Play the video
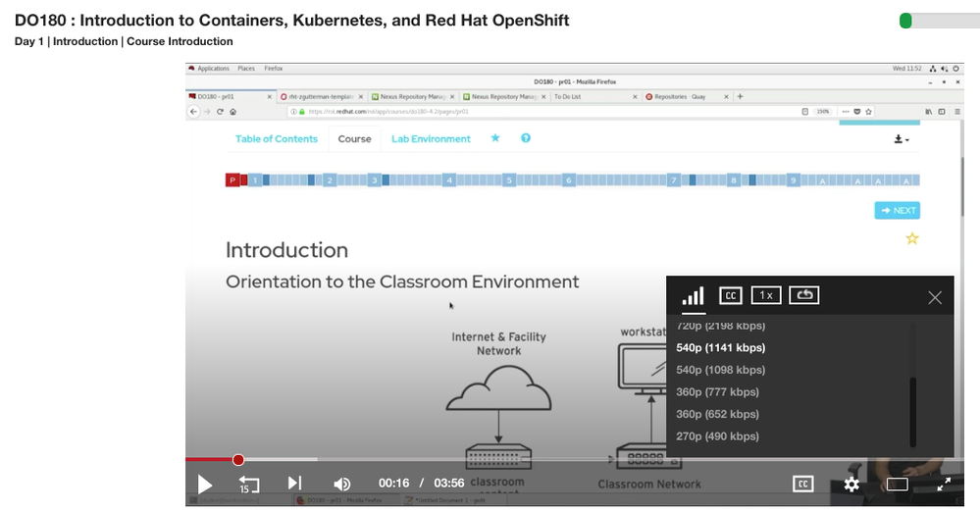This screenshot has height=511, width=980. [204, 485]
